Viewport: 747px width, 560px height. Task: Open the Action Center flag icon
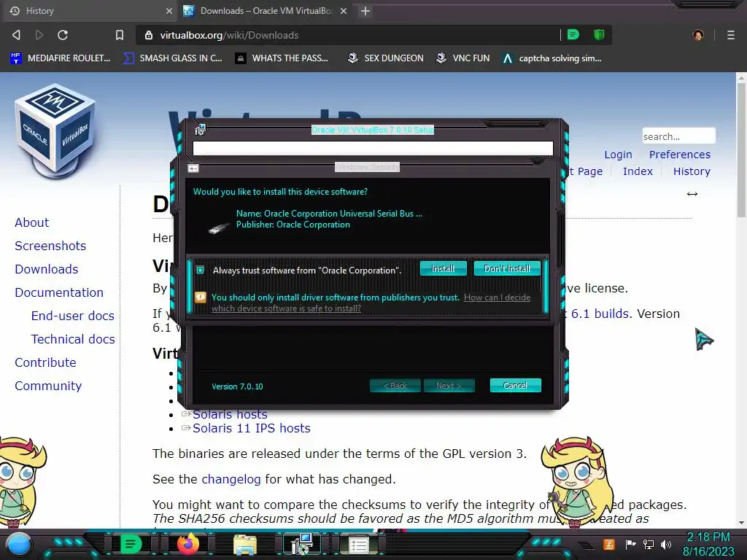pyautogui.click(x=630, y=544)
